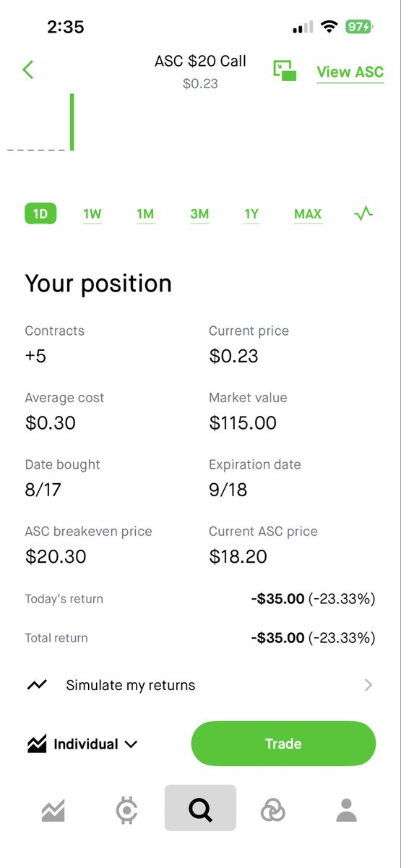The image size is (401, 868).
Task: Choose the 3M chart range
Action: tap(199, 214)
